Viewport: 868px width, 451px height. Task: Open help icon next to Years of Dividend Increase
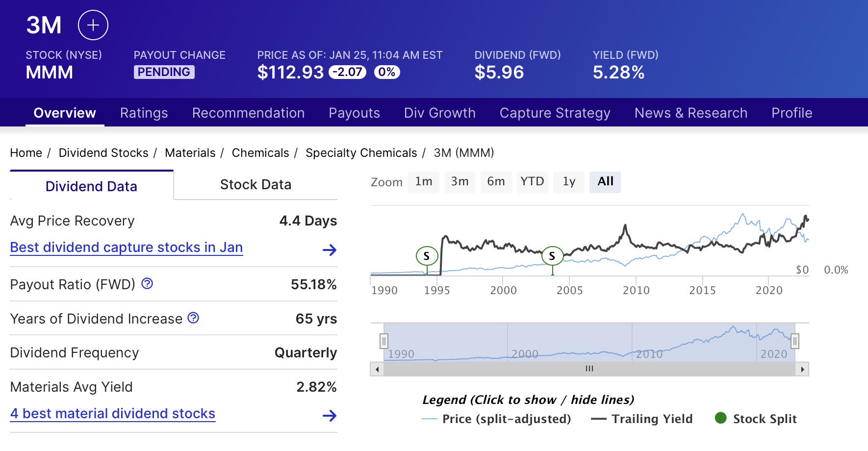click(194, 318)
